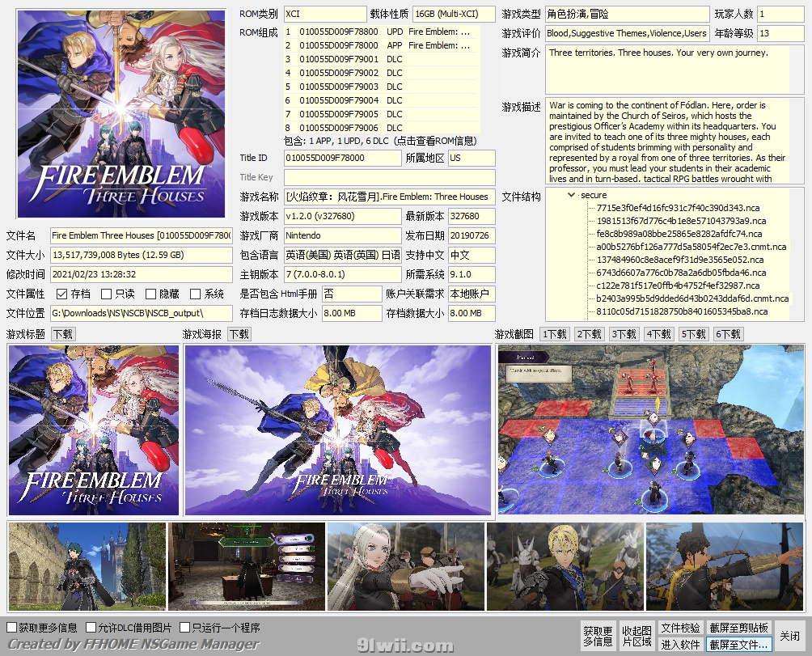Viewport: 812px width, 656px height.
Task: Copy screenshot via 截屏至剪贴板 button
Action: pyautogui.click(x=739, y=628)
